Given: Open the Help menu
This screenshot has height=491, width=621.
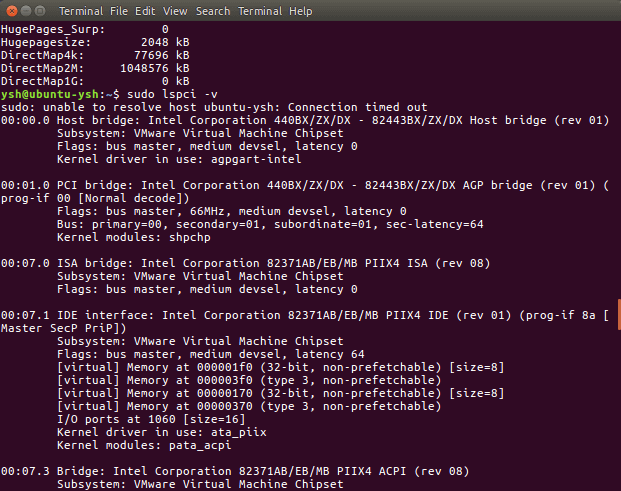Looking at the screenshot, I should [x=301, y=11].
